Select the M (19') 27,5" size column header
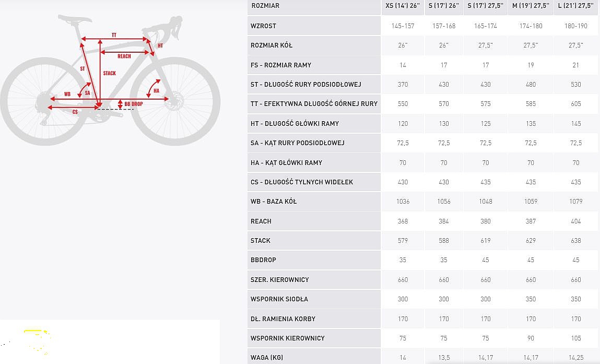The height and width of the screenshot is (364, 600). (x=531, y=6)
